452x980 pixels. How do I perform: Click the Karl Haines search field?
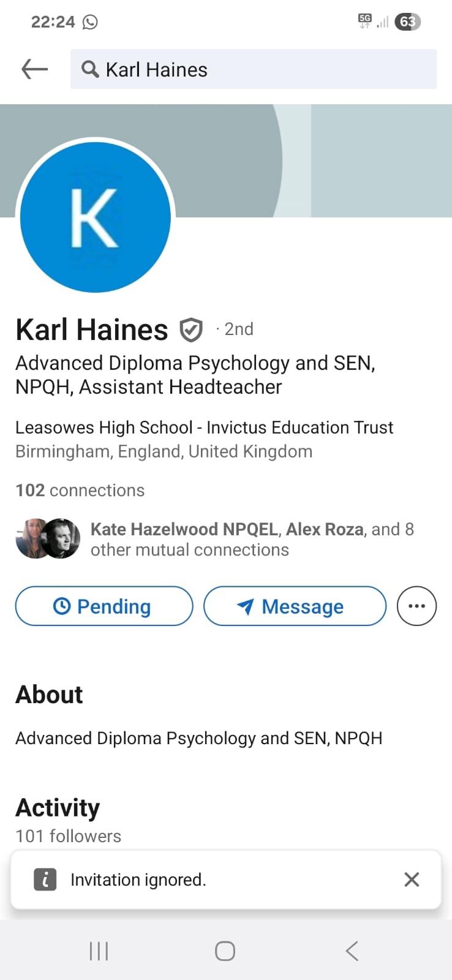pos(254,69)
